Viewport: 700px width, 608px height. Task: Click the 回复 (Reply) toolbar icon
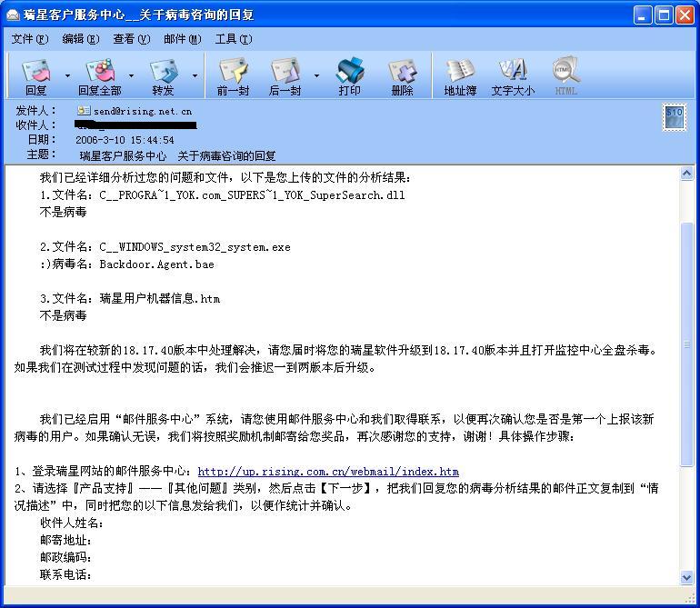point(36,76)
